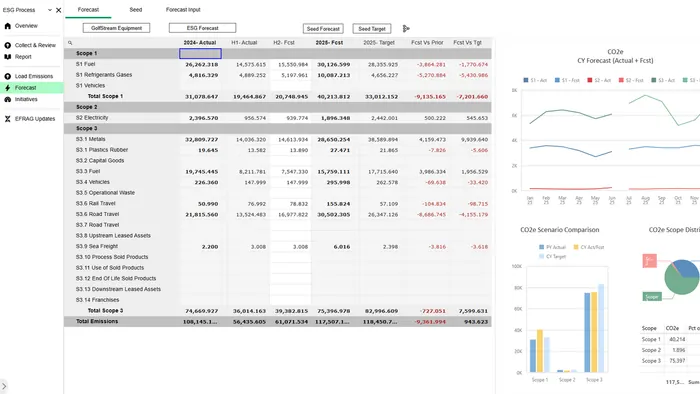Click the H2-Fcst column header
700x394 pixels.
(284, 43)
